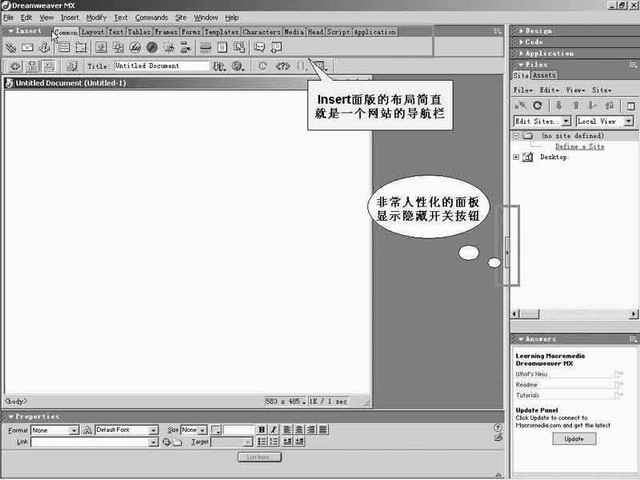Switch to the Forms insert tab
This screenshot has height=480, width=640.
191,31
